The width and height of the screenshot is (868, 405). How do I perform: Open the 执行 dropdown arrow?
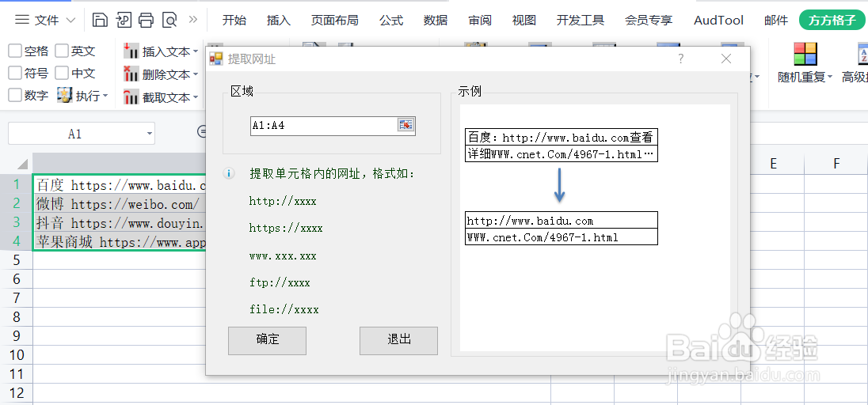pos(105,97)
